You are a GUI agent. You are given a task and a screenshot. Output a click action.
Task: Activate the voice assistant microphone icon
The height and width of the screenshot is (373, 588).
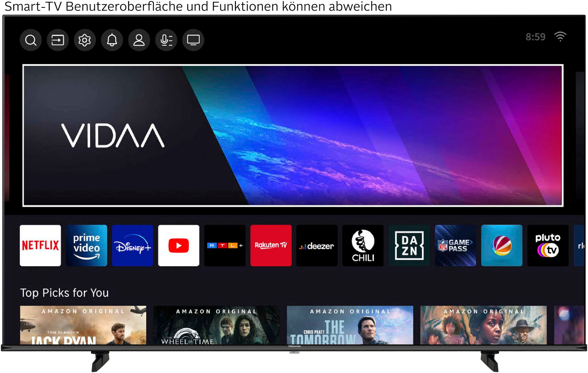pyautogui.click(x=166, y=40)
